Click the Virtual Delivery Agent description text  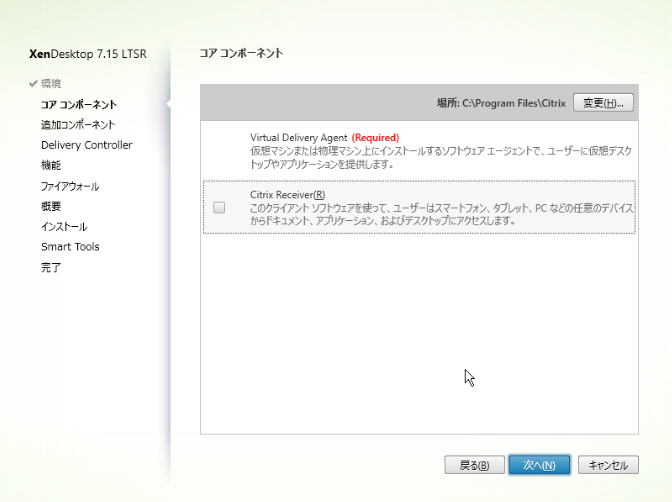tap(441, 157)
